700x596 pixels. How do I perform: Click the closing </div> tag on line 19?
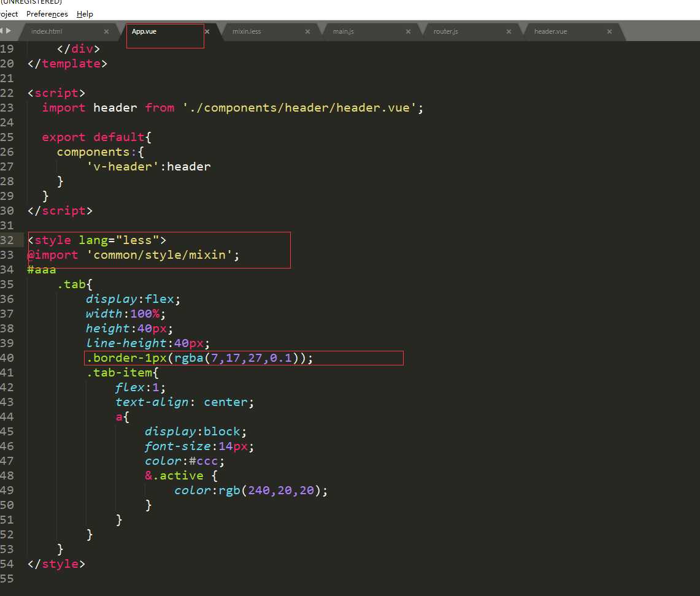[x=78, y=48]
